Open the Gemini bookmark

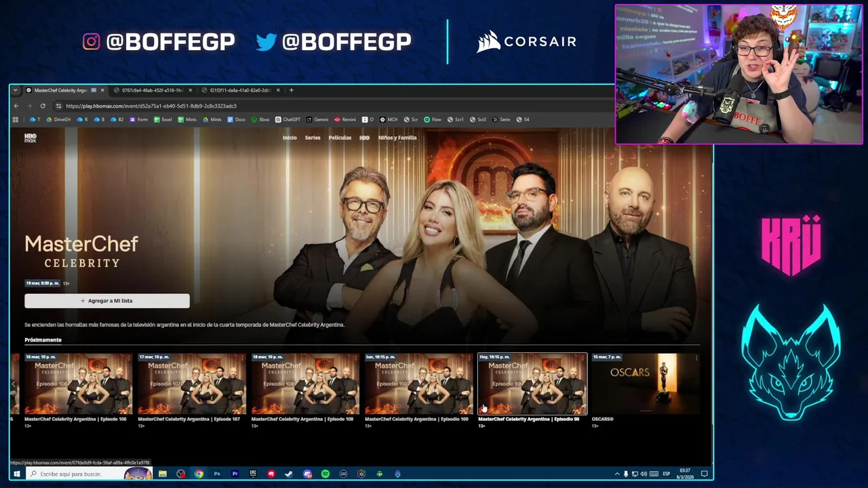tap(317, 119)
